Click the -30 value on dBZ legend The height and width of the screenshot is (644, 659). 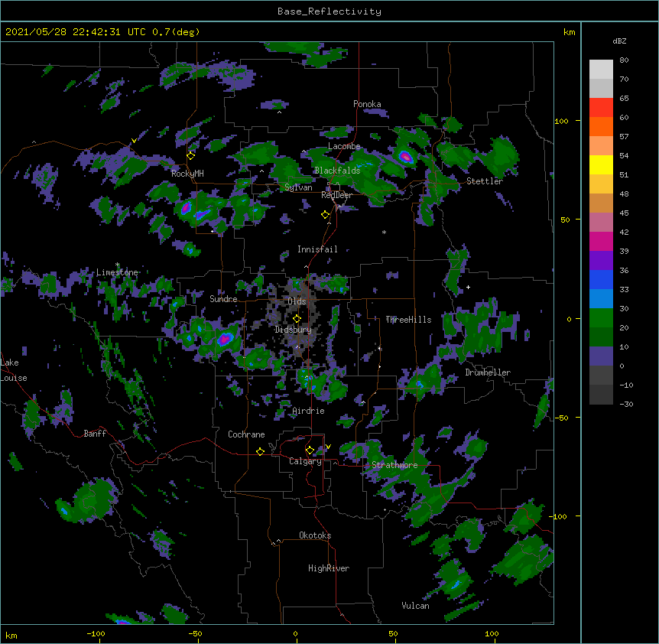(x=626, y=405)
